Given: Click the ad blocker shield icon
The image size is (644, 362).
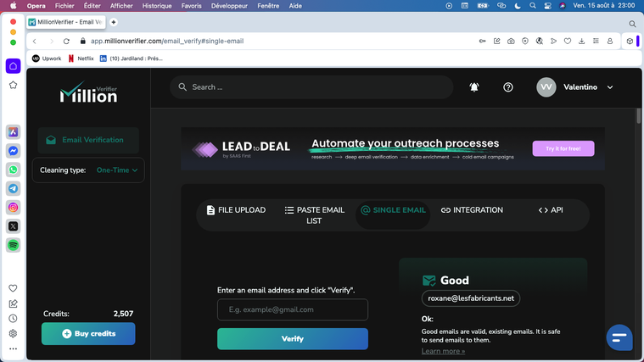Looking at the screenshot, I should point(525,41).
